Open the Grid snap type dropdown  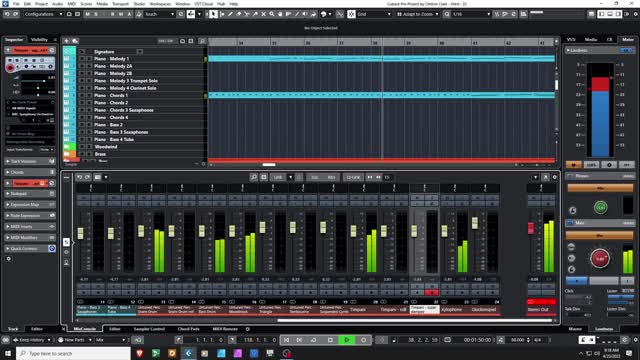(x=375, y=14)
